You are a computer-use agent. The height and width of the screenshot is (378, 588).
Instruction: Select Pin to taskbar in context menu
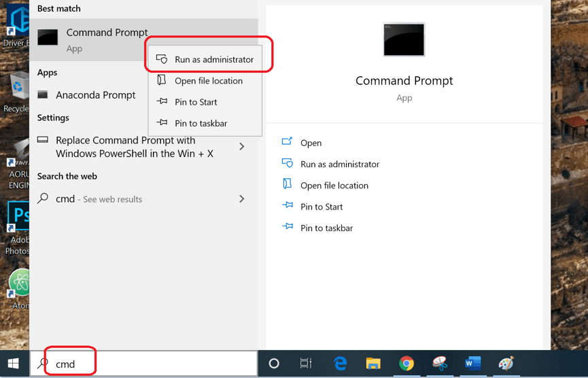(201, 123)
